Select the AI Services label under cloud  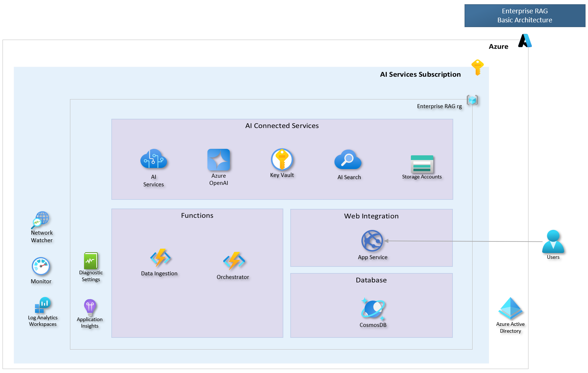(154, 181)
